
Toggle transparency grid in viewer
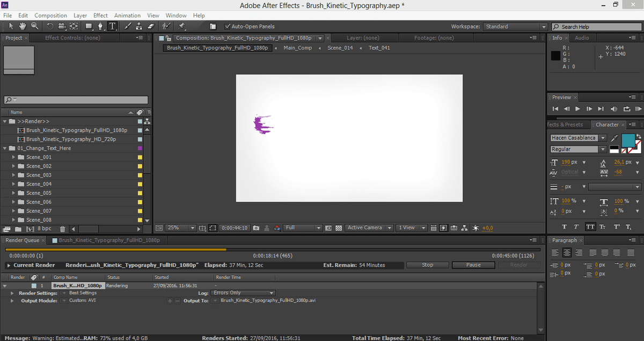[339, 228]
